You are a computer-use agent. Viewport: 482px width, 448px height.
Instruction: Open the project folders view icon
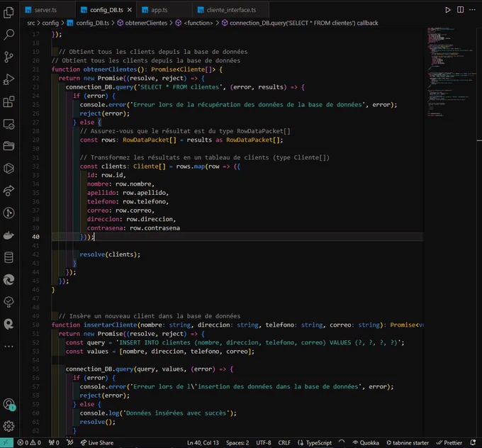tap(9, 146)
